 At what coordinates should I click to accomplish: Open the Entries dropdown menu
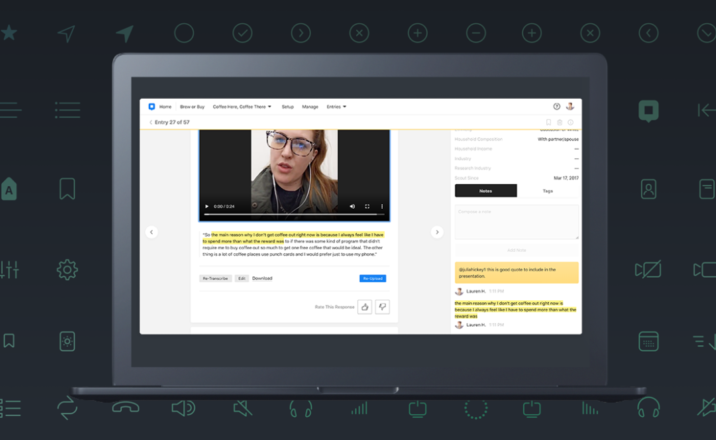pos(336,107)
